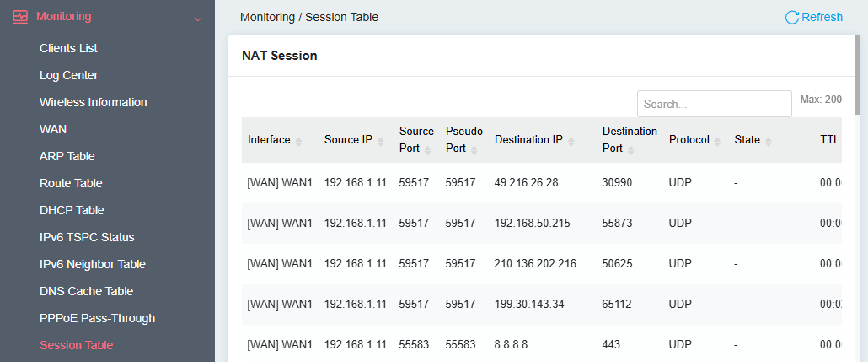868x362 pixels.
Task: Sort by Protocol column arrows
Action: coord(718,141)
